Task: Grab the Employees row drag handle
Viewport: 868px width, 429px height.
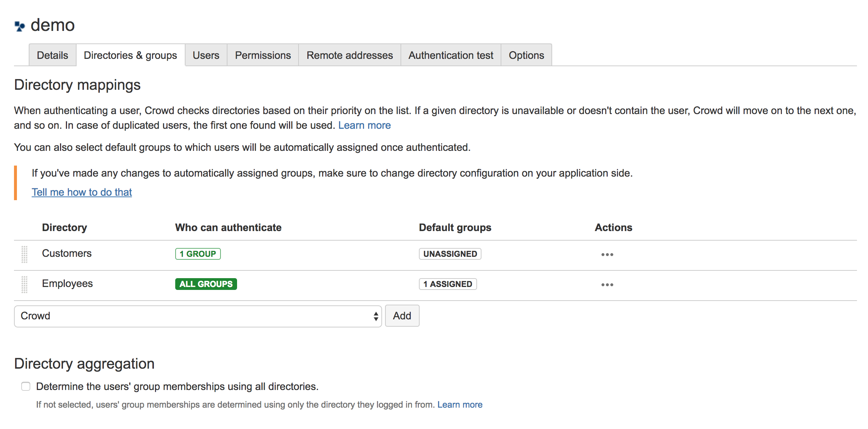Action: pyautogui.click(x=24, y=285)
